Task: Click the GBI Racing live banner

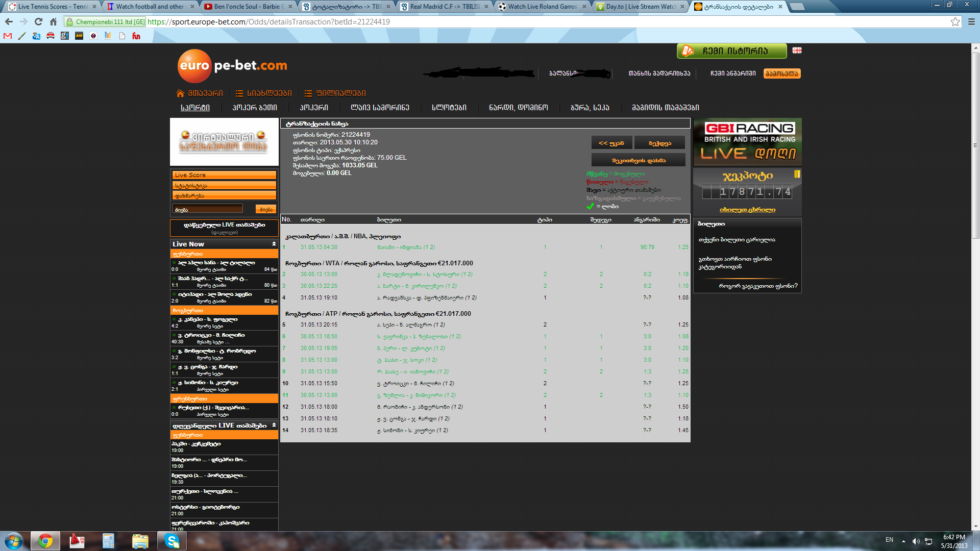Action: (747, 142)
